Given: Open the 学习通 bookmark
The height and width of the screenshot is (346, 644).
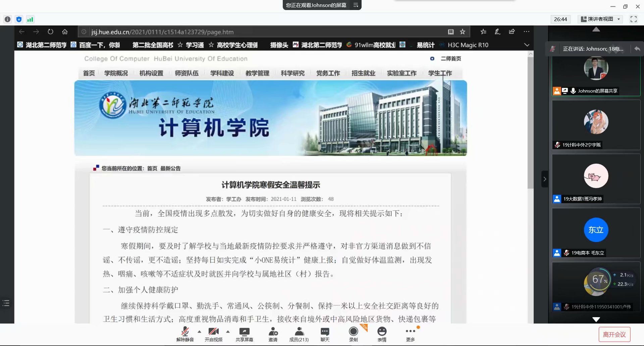Looking at the screenshot, I should pos(191,45).
